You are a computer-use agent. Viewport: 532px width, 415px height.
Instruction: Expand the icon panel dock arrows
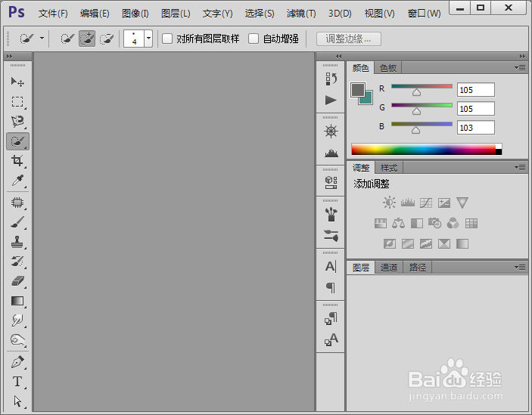click(x=338, y=56)
